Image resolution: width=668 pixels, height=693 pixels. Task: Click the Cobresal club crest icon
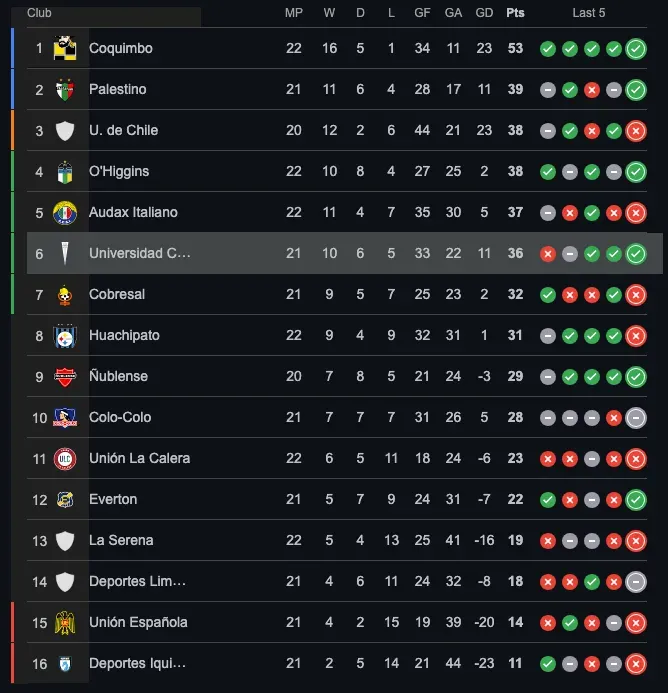point(65,294)
